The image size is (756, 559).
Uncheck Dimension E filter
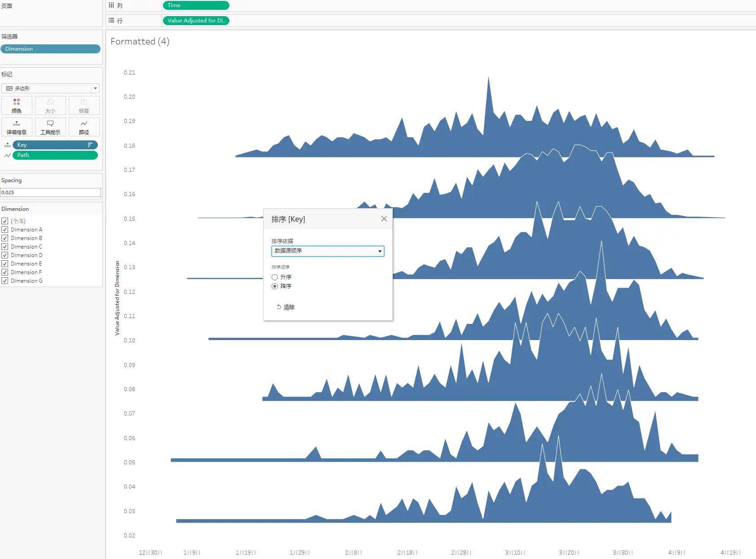click(5, 264)
